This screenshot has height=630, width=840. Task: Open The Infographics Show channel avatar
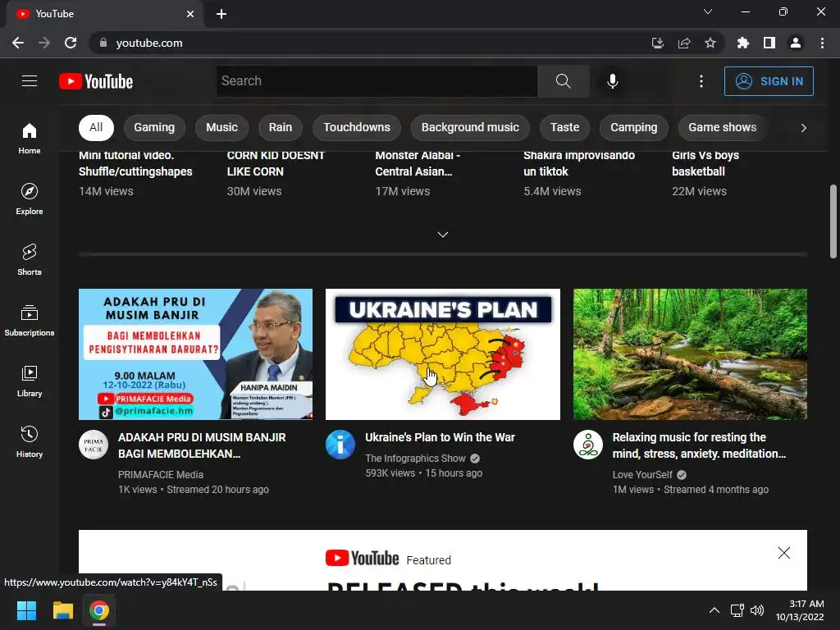pyautogui.click(x=340, y=445)
